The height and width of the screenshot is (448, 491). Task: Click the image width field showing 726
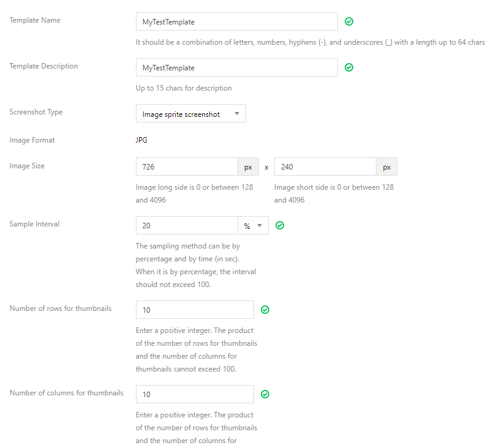(x=187, y=166)
